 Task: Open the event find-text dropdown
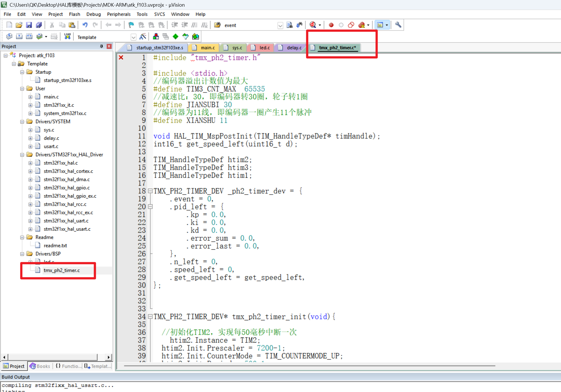tap(280, 26)
